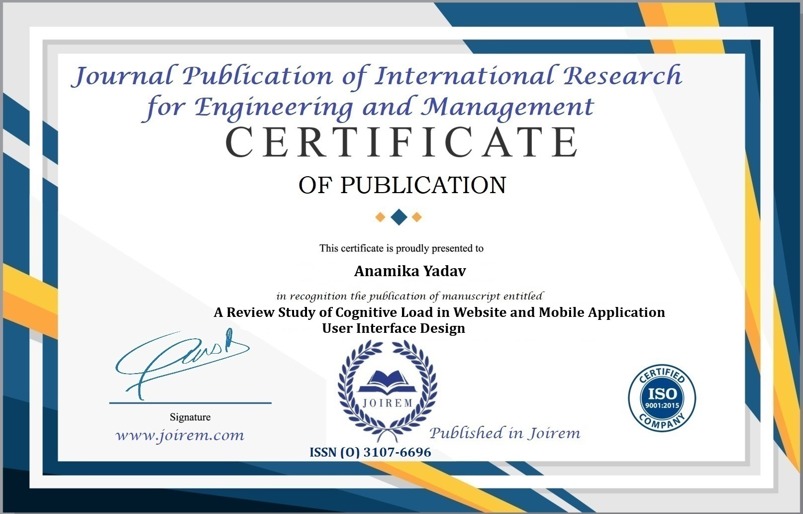
Task: Click the "Published in Joirem" text
Action: pos(504,433)
